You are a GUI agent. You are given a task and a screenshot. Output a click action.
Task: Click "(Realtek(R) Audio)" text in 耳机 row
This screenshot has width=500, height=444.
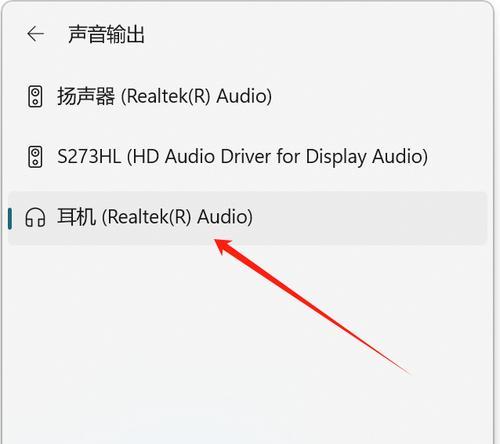177,217
